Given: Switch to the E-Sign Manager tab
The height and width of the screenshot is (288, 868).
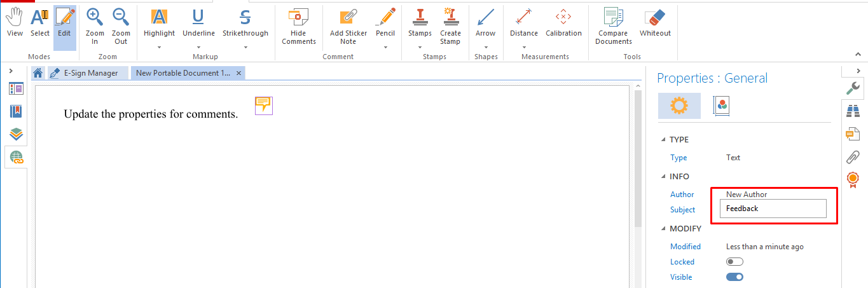Looking at the screenshot, I should tap(88, 73).
